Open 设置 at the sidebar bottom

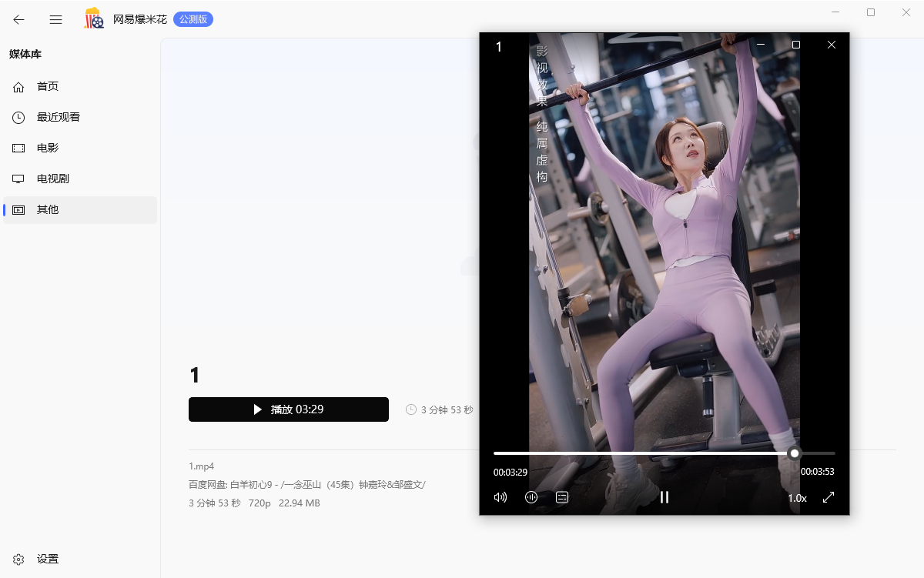(48, 560)
